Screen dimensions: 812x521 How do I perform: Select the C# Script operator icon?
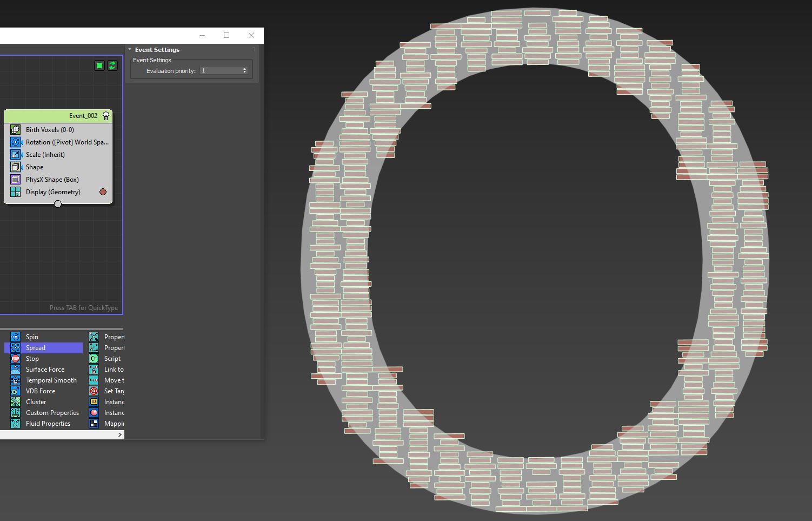94,359
